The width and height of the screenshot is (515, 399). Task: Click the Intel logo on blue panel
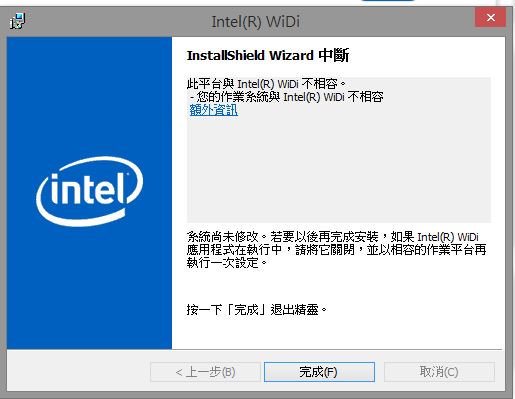90,191
